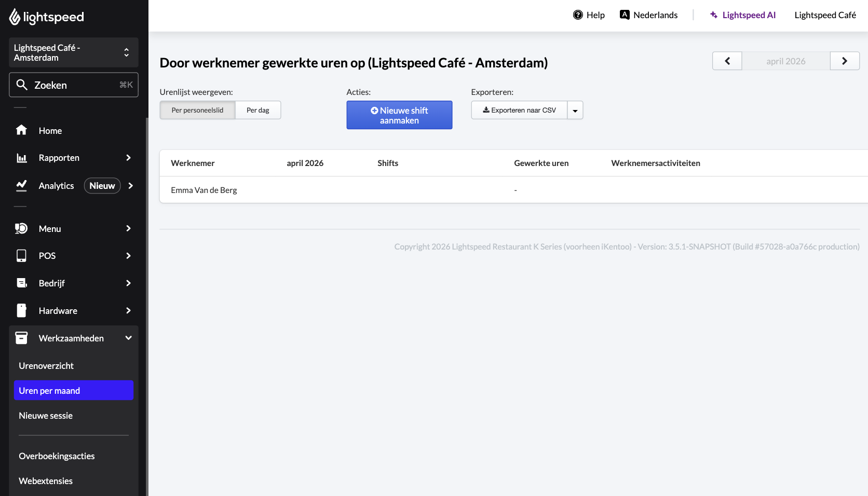Expand the Rapporten submenu chevron
868x496 pixels.
coord(128,158)
